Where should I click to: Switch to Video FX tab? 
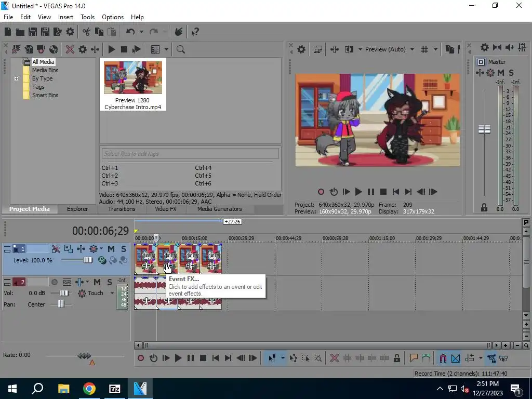click(166, 209)
